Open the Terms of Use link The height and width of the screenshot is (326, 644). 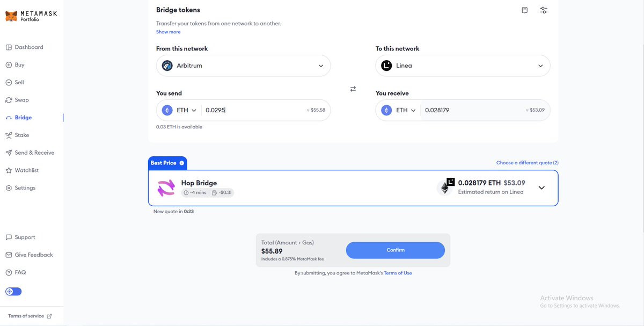click(398, 273)
